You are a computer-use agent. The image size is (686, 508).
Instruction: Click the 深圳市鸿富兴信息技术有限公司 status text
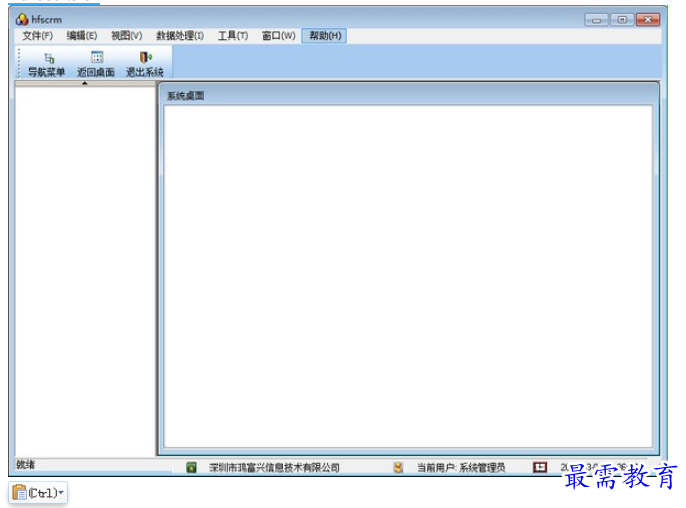coord(274,467)
